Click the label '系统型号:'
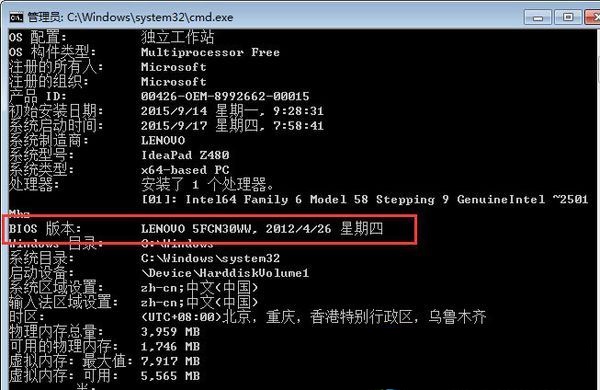The image size is (600, 390). pos(41,155)
